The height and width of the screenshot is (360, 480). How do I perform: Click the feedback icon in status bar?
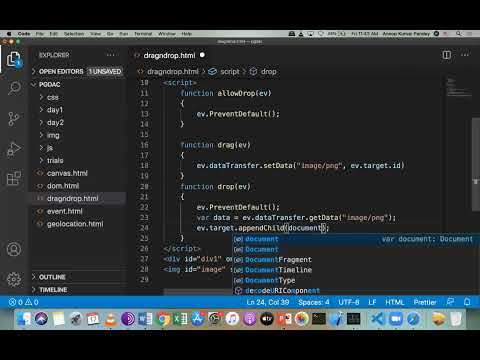tap(450, 302)
